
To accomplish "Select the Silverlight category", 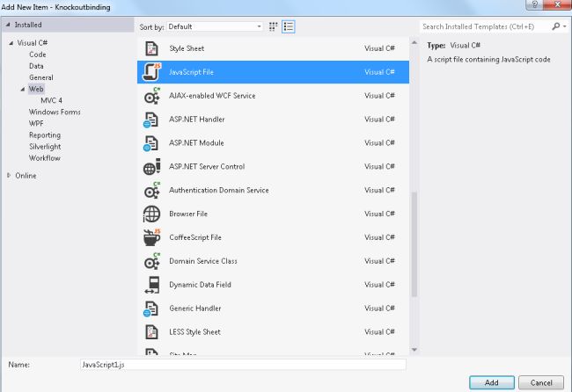I will pyautogui.click(x=45, y=147).
